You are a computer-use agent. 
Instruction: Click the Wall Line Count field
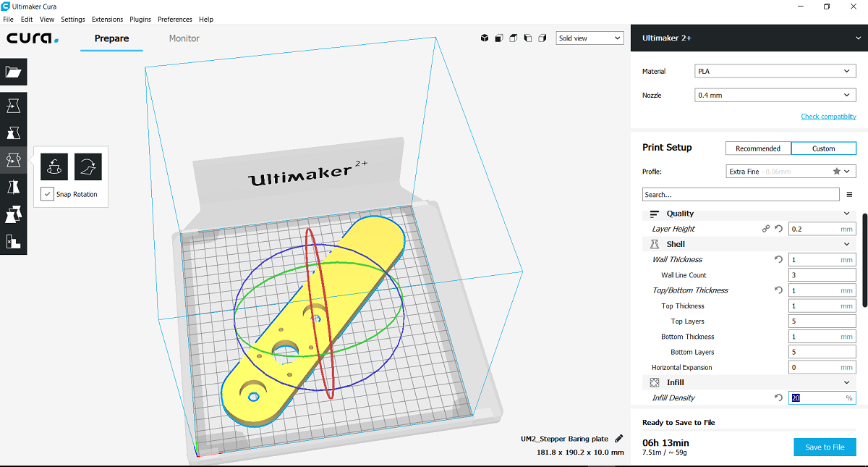(822, 275)
